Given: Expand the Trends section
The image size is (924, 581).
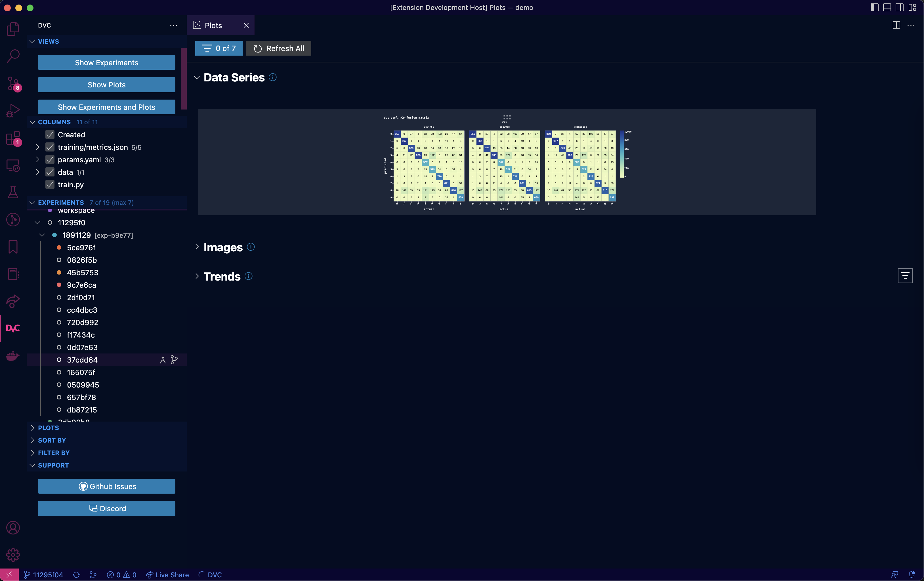Looking at the screenshot, I should [x=197, y=276].
